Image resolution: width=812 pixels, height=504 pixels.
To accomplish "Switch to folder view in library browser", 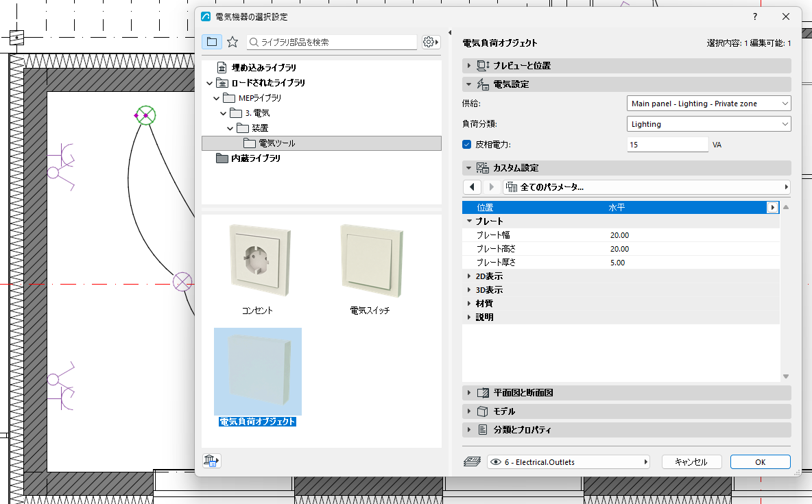I will (x=212, y=42).
